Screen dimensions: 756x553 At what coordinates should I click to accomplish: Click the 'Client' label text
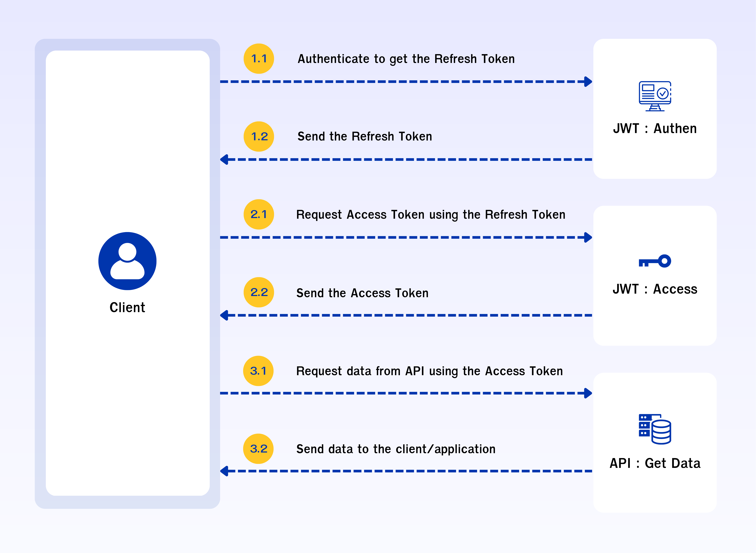pos(127,307)
